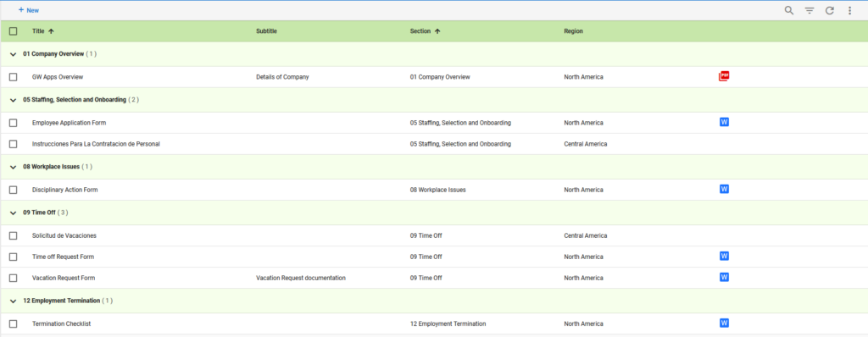Open Word icon for Time off Request Form
The height and width of the screenshot is (337, 868).
click(x=724, y=256)
